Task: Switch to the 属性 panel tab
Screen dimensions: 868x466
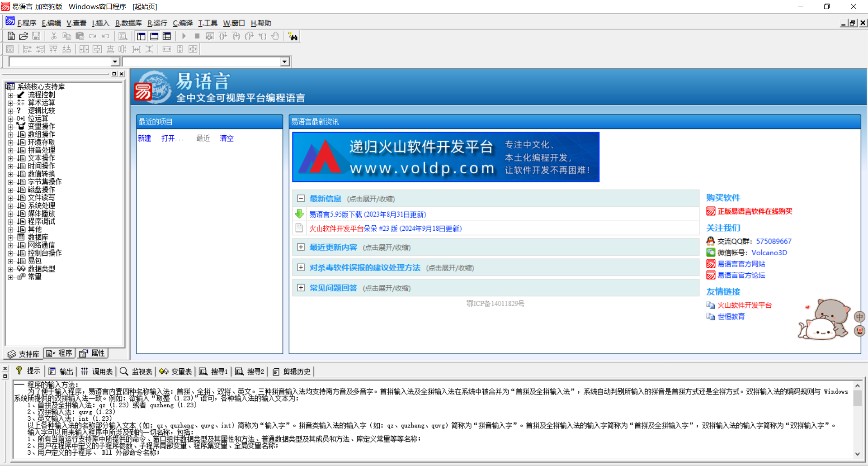Action: pyautogui.click(x=92, y=353)
